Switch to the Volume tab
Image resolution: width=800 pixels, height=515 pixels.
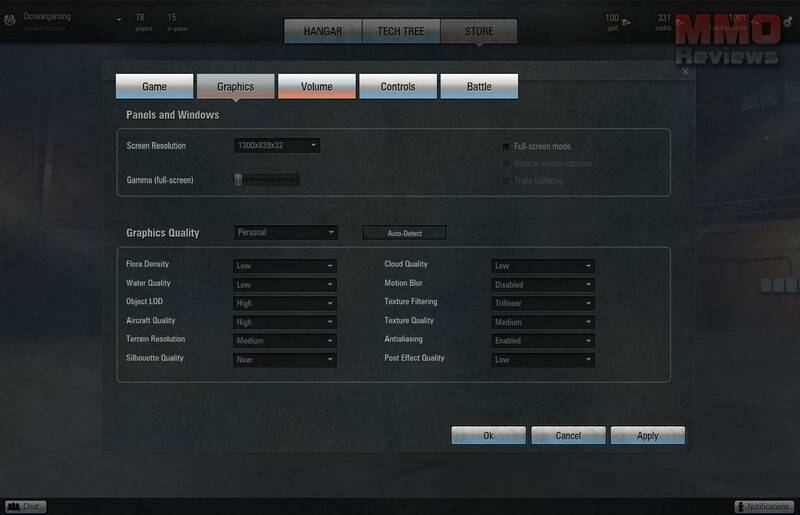(316, 87)
